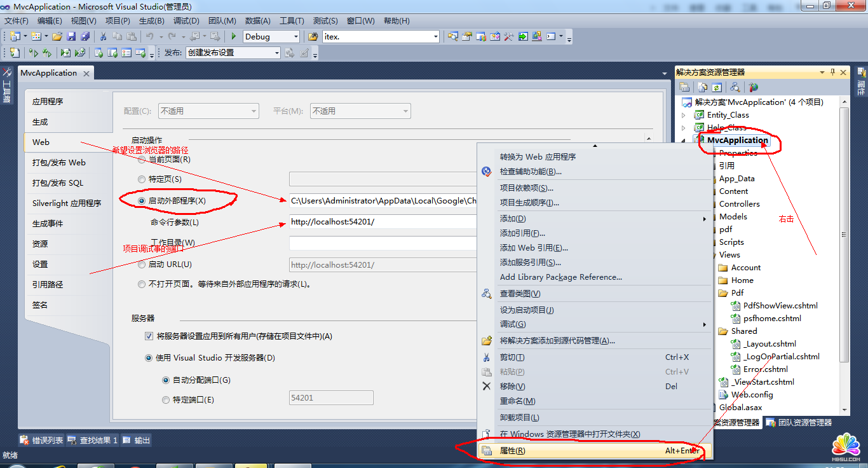This screenshot has height=468, width=868.
Task: Open the Debug configuration dropdown
Action: [x=296, y=36]
